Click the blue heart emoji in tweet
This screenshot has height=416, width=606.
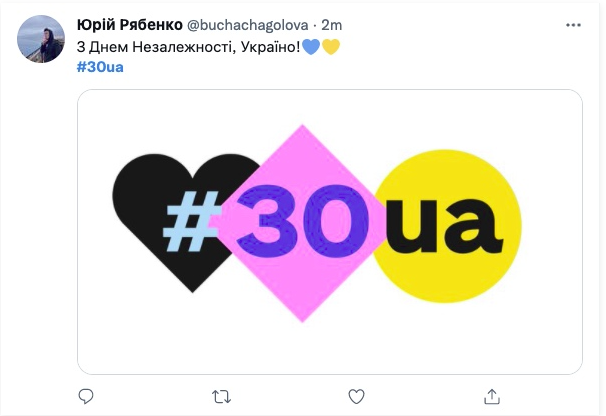pos(310,46)
